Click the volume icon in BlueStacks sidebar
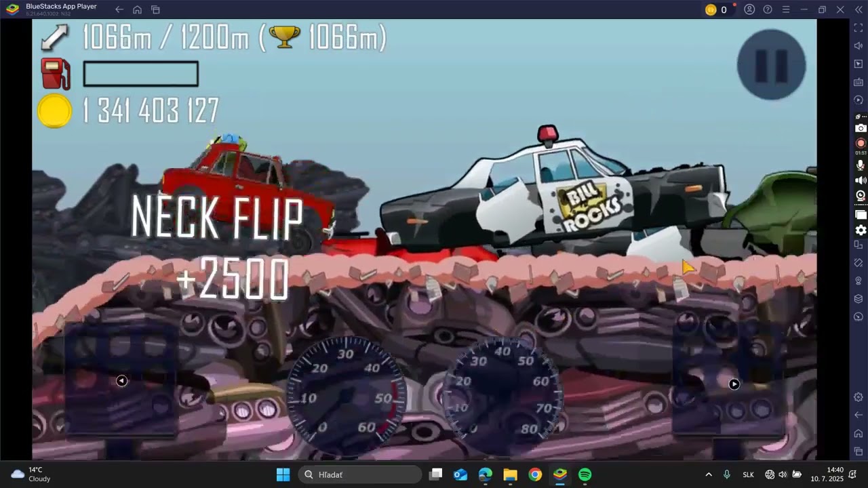 click(x=859, y=45)
